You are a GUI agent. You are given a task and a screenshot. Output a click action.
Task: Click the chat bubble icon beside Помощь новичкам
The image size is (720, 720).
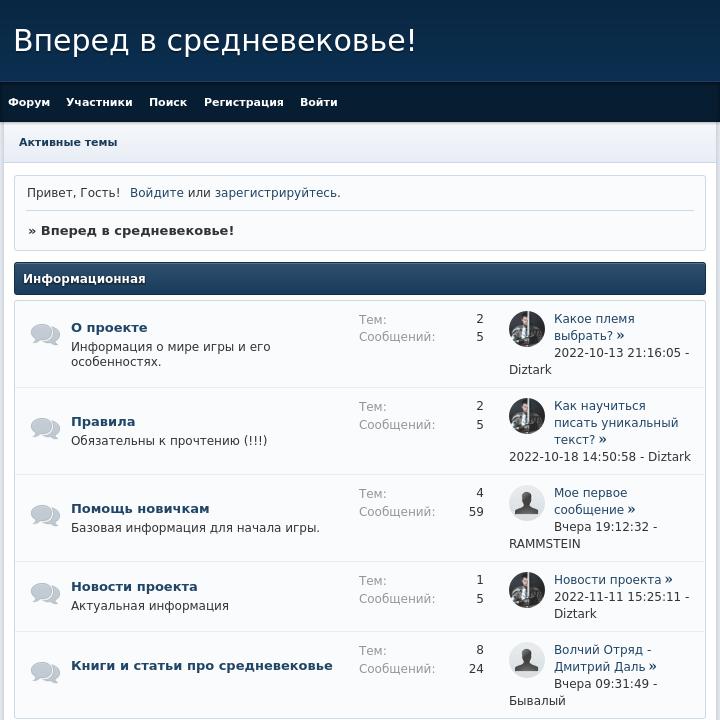pyautogui.click(x=45, y=515)
